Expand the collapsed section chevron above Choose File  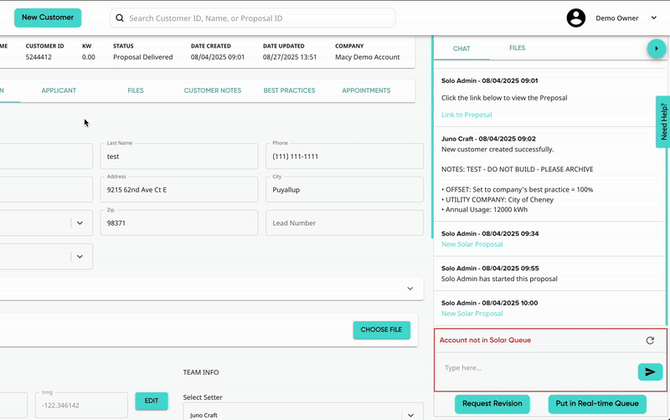410,288
